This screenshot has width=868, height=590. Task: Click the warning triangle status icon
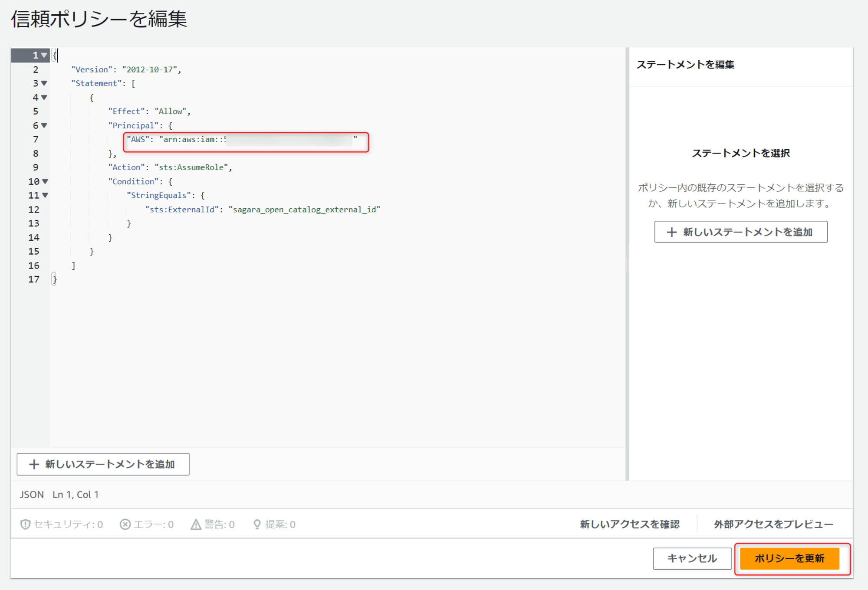[196, 524]
